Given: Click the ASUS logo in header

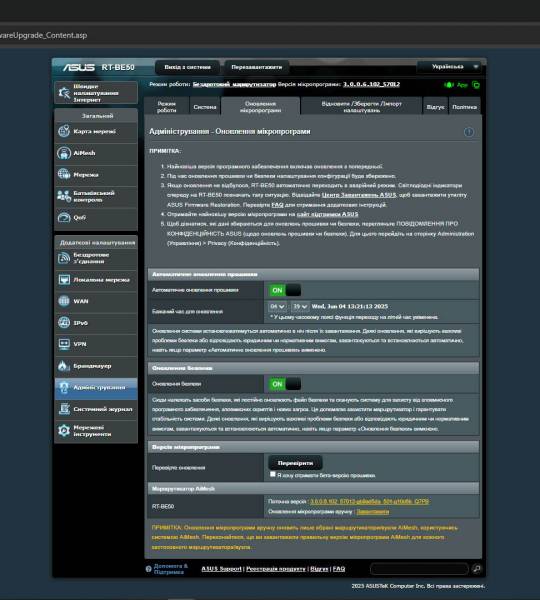Looking at the screenshot, I should (78, 67).
